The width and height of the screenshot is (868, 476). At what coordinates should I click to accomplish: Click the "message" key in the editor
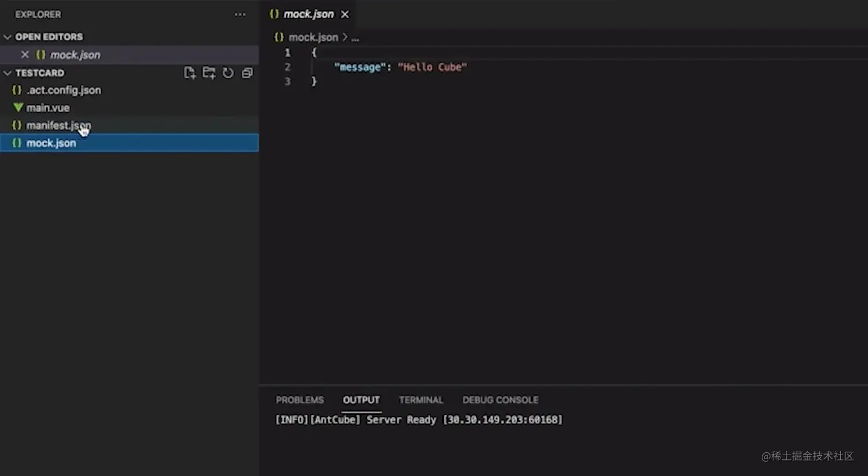click(x=360, y=67)
